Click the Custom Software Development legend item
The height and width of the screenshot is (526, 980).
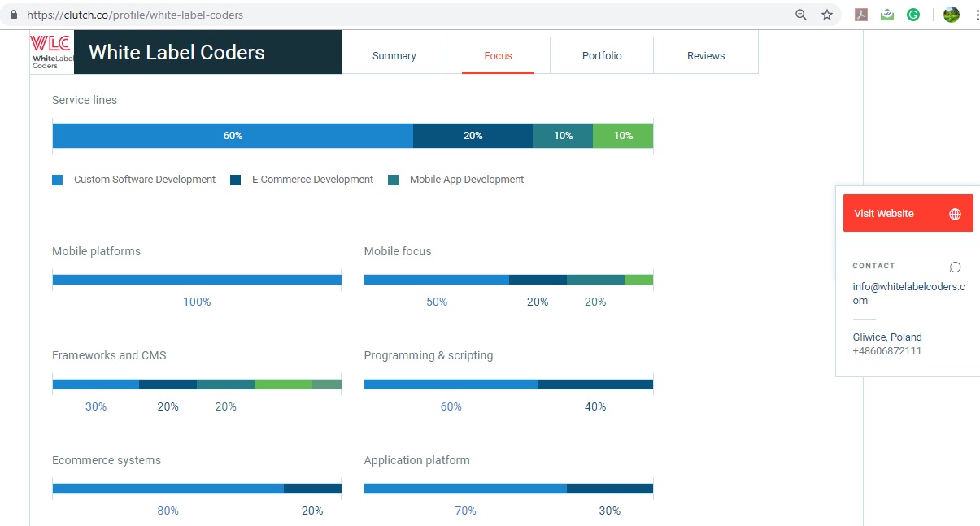pyautogui.click(x=145, y=180)
